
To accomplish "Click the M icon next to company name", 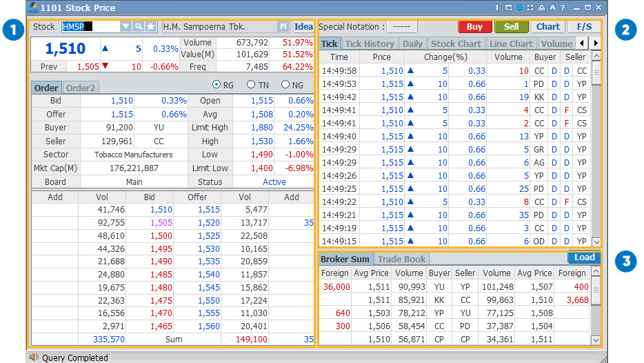I will coord(283,27).
